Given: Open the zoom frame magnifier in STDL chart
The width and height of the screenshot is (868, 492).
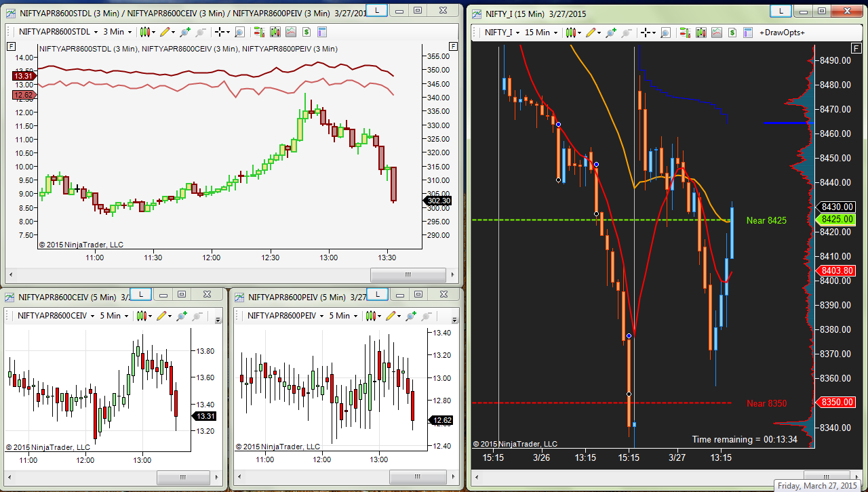Looking at the screenshot, I should click(x=239, y=32).
